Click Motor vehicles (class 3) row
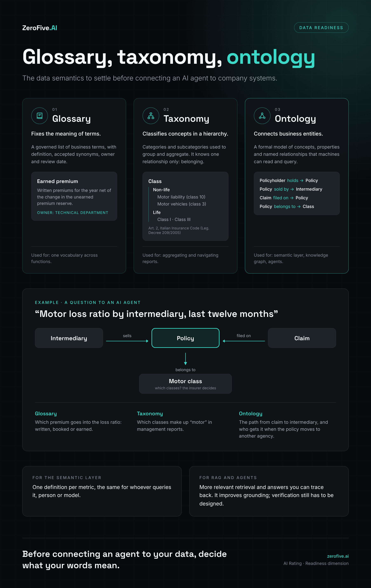The height and width of the screenshot is (588, 371). pyautogui.click(x=181, y=204)
